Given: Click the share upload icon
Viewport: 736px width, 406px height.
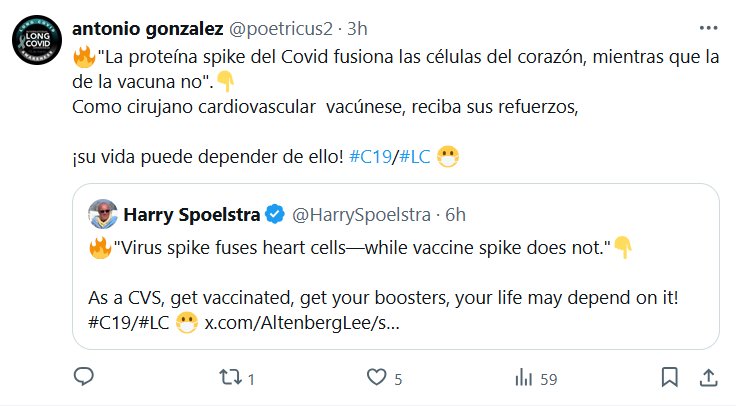Looking at the screenshot, I should [706, 377].
